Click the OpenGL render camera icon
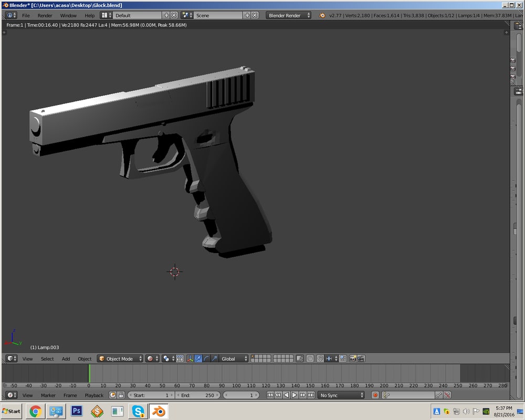This screenshot has height=420, width=525. tap(352, 359)
